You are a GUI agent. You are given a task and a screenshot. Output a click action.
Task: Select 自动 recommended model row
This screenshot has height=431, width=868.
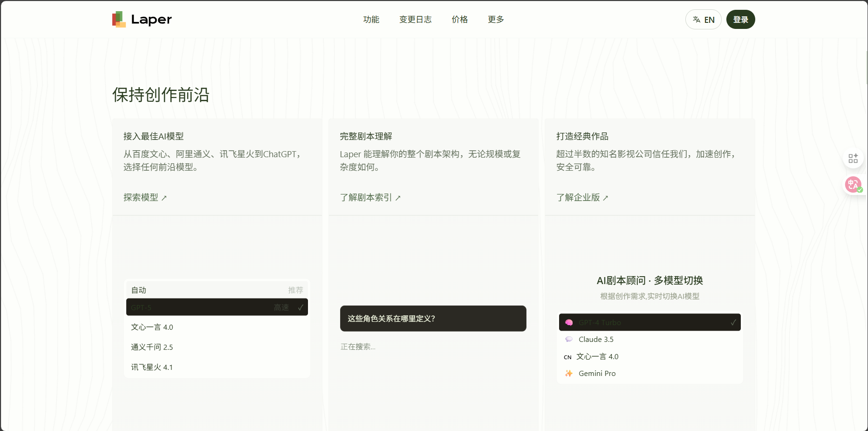coord(217,290)
